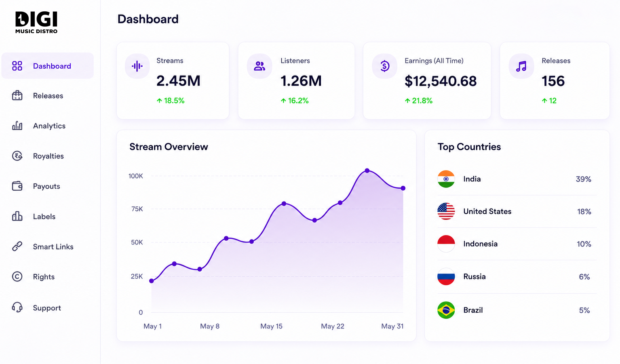Viewport: 620px width, 364px height.
Task: Click the Releases calendar icon in sidebar
Action: pos(17,95)
